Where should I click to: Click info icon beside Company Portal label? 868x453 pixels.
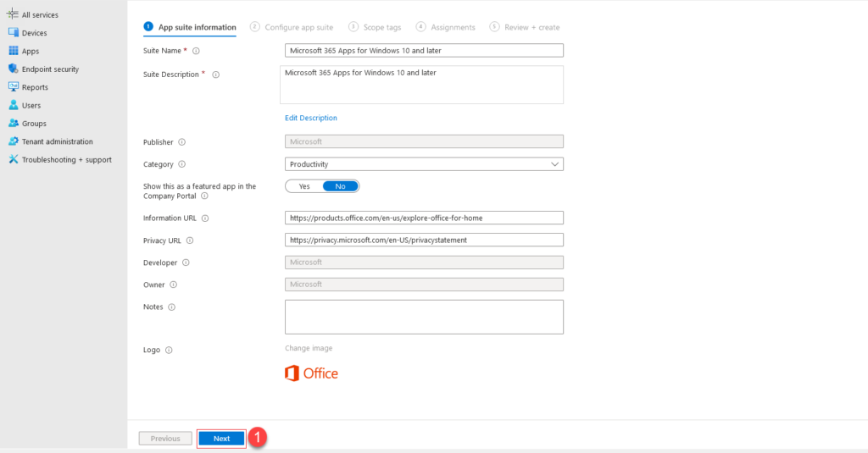tap(204, 196)
